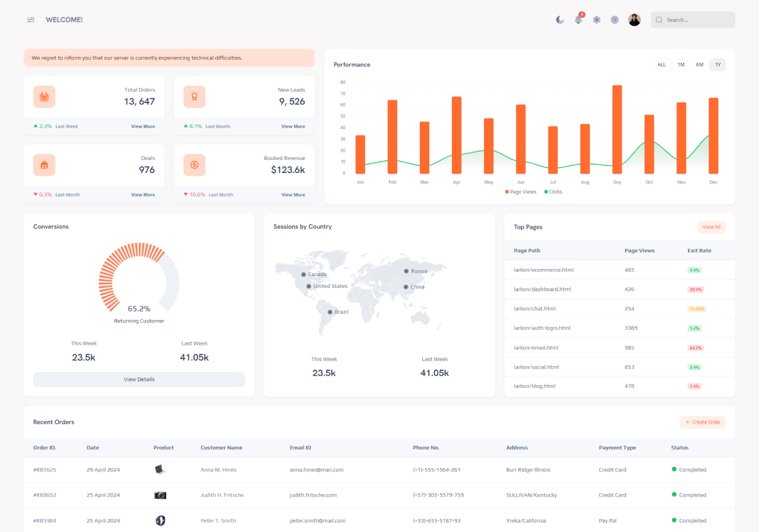The width and height of the screenshot is (759, 532).
Task: Click View All in Top Pages
Action: point(712,227)
